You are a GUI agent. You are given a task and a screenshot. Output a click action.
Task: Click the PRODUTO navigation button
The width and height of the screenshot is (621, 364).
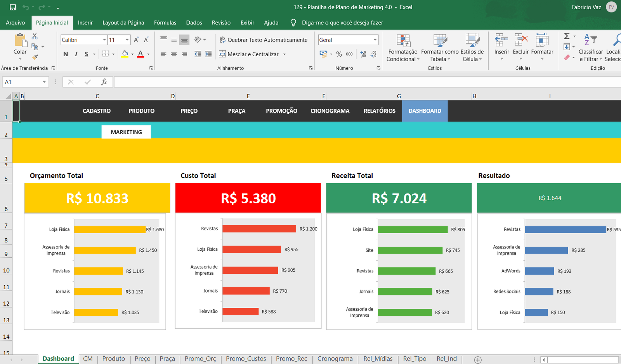pyautogui.click(x=142, y=111)
